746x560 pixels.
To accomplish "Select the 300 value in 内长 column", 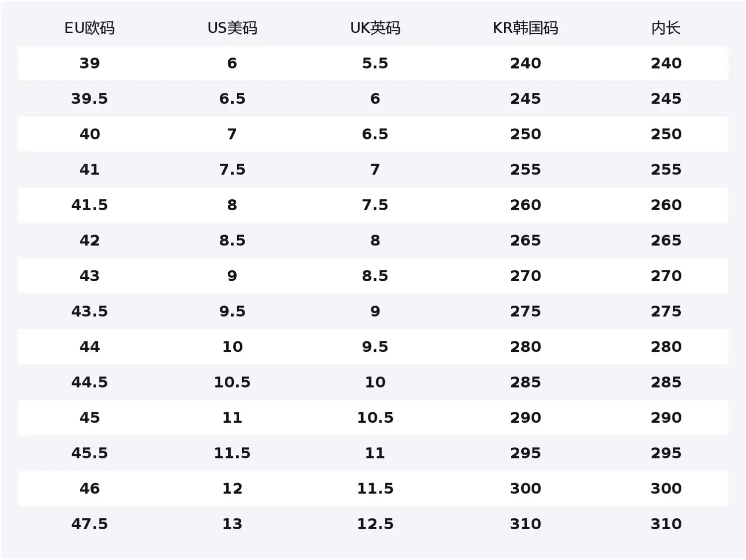I will click(666, 488).
